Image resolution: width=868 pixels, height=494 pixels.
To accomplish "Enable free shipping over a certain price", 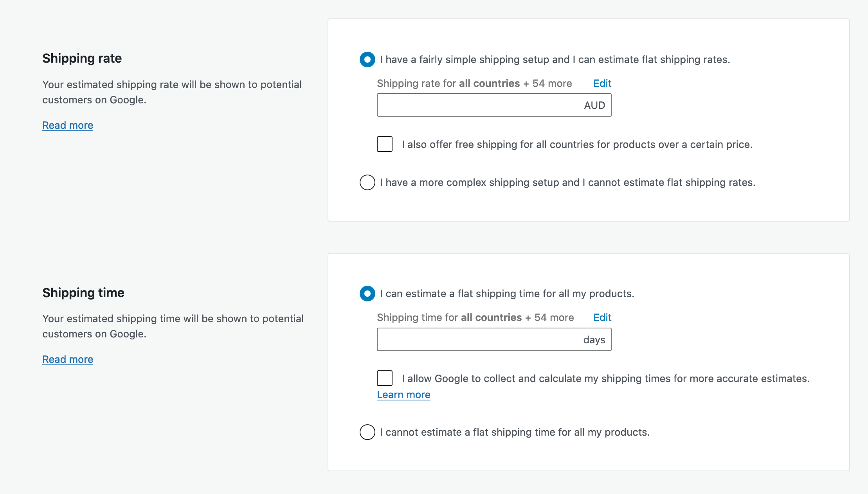I will pos(384,144).
